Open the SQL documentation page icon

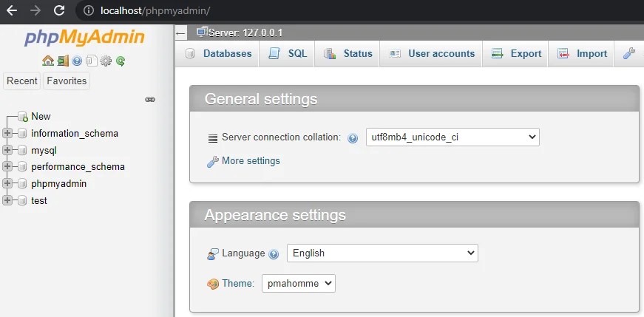pos(91,61)
